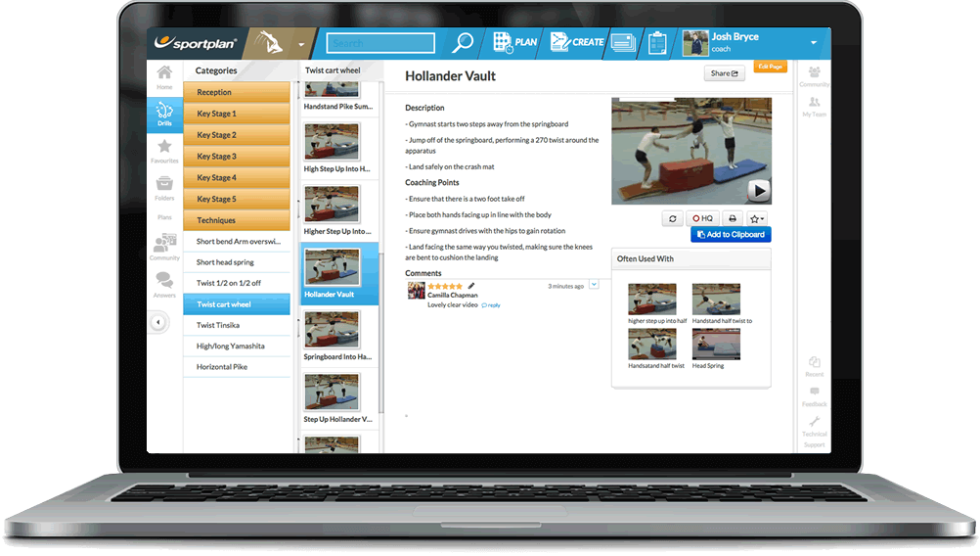Screen dimensions: 980x556
Task: Open Springboard Into Ha... drill thumbnail
Action: [x=332, y=329]
